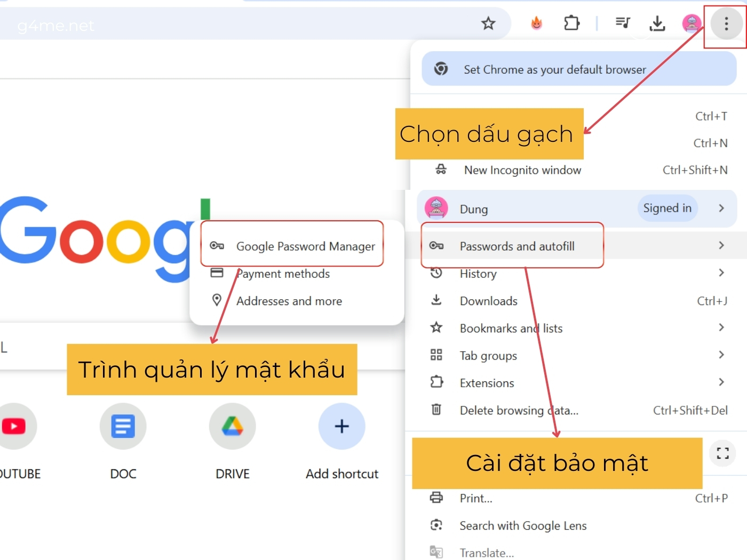Screen dimensions: 747x560
Task: Click the credit card icon for Payment methods
Action: coord(217,273)
